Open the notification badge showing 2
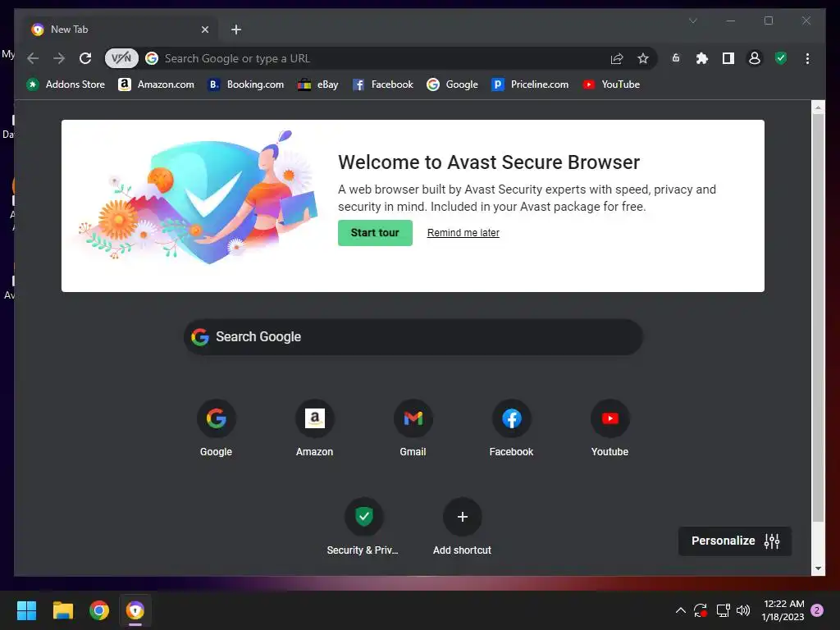 pyautogui.click(x=817, y=610)
